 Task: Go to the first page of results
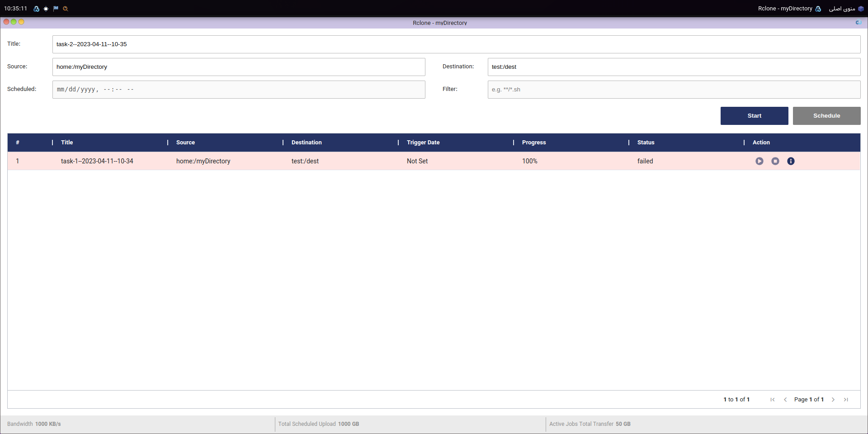click(773, 400)
